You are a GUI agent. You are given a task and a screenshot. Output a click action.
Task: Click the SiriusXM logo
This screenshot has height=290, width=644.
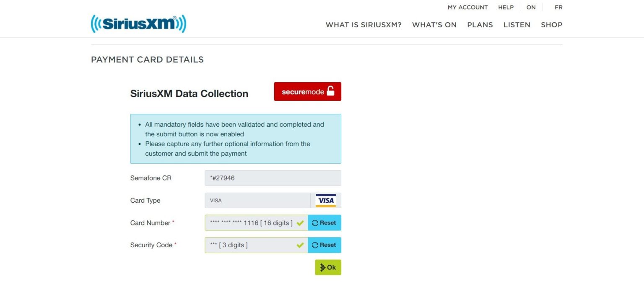pyautogui.click(x=138, y=24)
